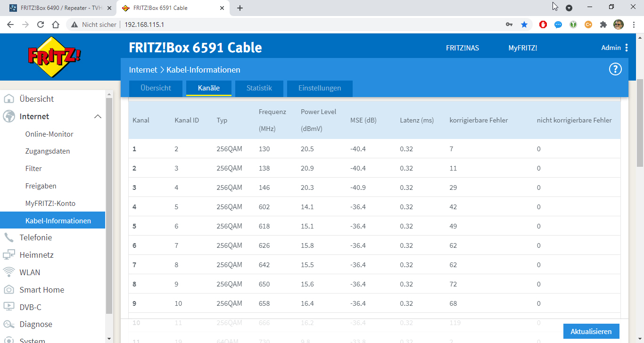Screen dimensions: 644x343
Task: Open the help question mark icon
Action: click(x=615, y=69)
